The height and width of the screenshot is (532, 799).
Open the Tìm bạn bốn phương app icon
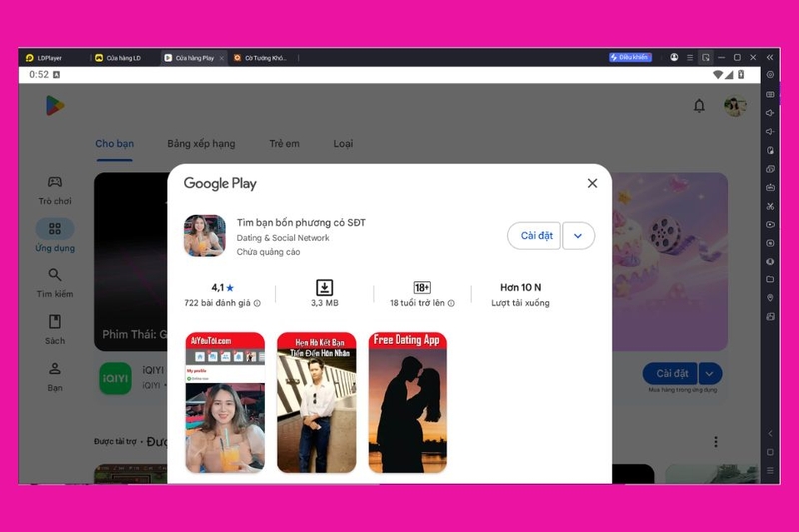pyautogui.click(x=205, y=236)
